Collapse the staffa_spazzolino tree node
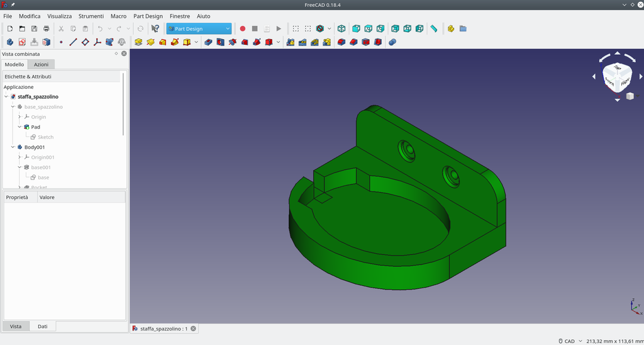Viewport: 644px width, 345px height. click(6, 96)
